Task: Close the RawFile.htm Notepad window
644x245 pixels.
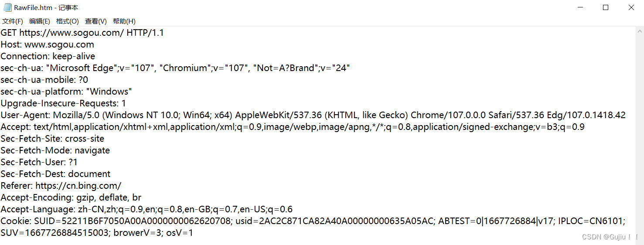Action: tap(631, 7)
